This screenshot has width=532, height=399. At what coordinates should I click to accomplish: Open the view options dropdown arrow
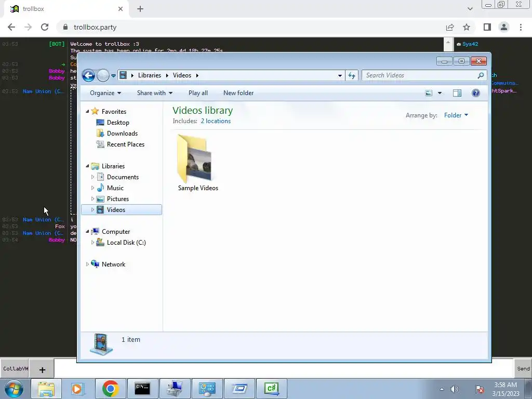(440, 93)
